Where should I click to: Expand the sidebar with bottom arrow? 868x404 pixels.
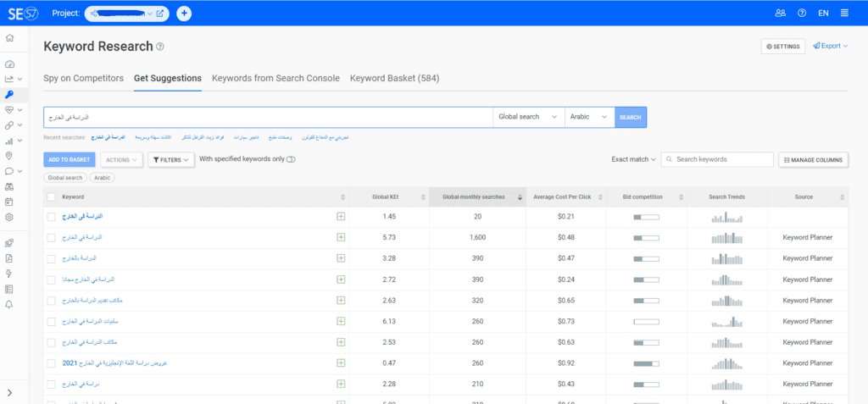click(10, 393)
